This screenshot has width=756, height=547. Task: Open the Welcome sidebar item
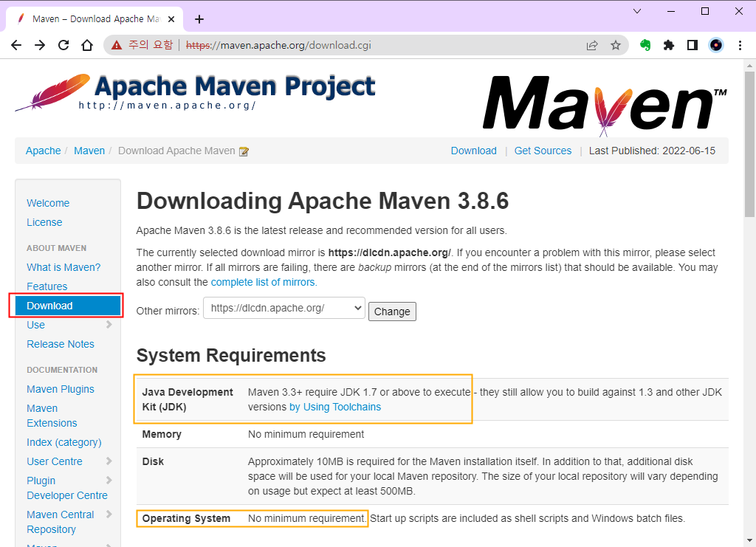coord(48,204)
